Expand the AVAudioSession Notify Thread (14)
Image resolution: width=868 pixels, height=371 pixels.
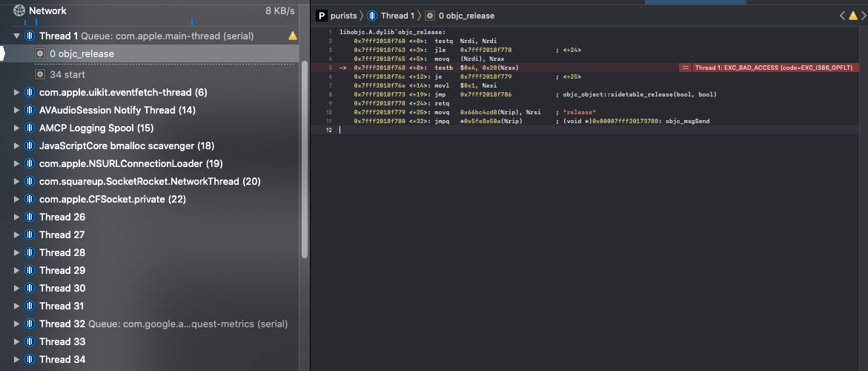17,110
